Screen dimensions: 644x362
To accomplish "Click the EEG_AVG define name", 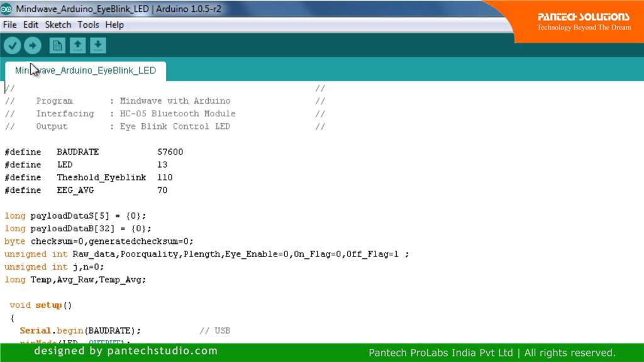I will (x=75, y=190).
